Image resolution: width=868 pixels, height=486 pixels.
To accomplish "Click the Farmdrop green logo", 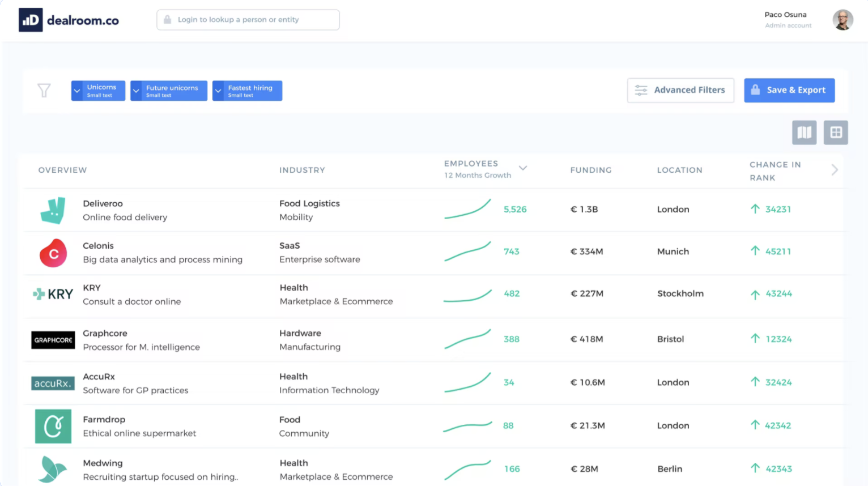I will click(x=53, y=426).
